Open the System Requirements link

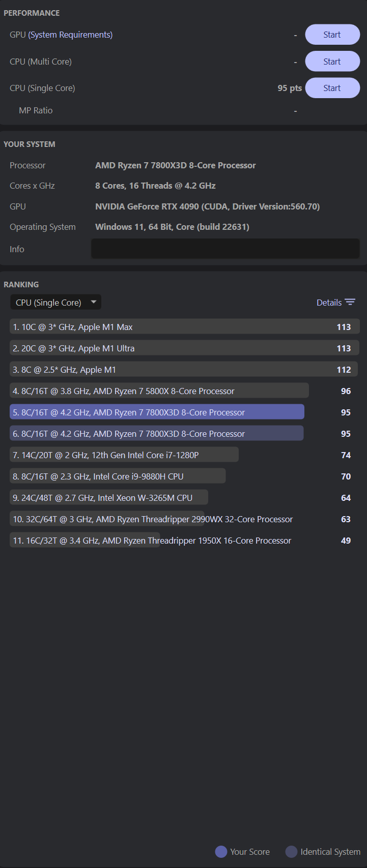(x=70, y=35)
